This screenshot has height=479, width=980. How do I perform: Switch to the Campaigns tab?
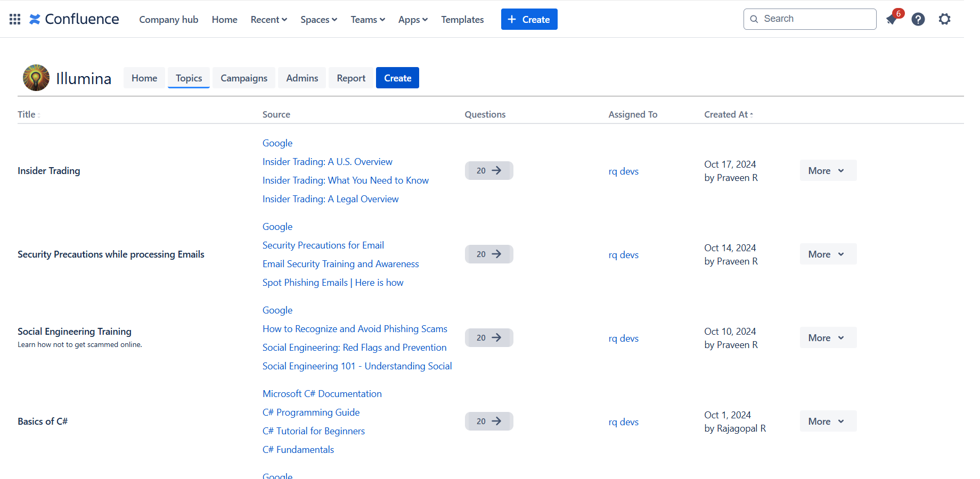(x=244, y=78)
